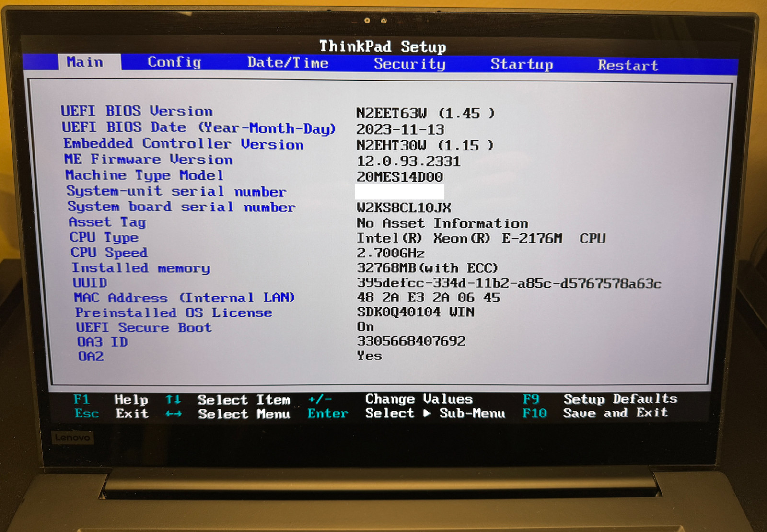
Task: Select the OA3 ID label
Action: point(102,342)
